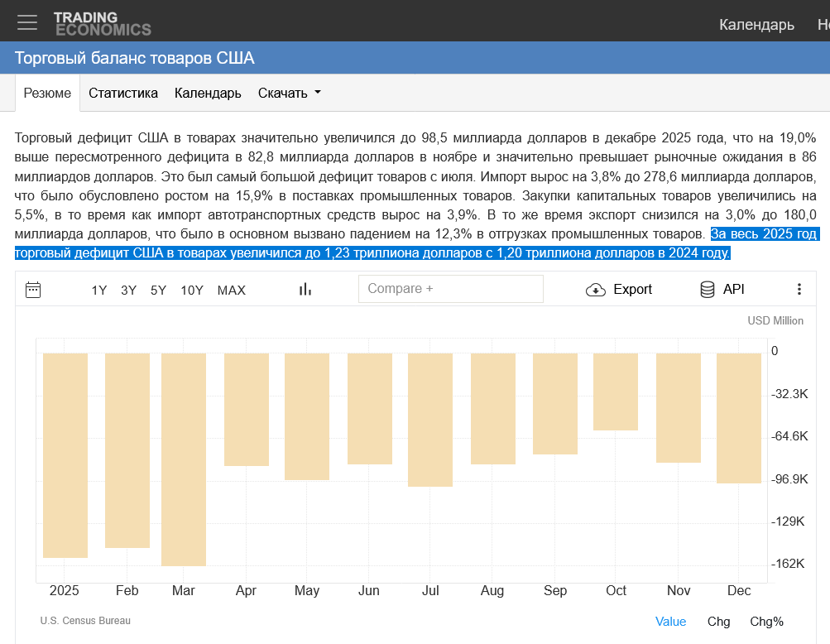
Task: Click the Export cloud download icon
Action: [x=596, y=290]
